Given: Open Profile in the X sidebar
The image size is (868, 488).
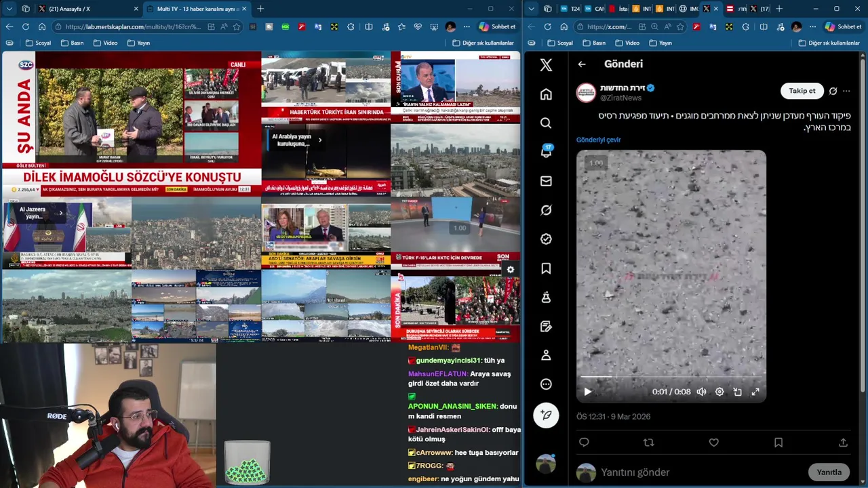Looking at the screenshot, I should point(546,355).
